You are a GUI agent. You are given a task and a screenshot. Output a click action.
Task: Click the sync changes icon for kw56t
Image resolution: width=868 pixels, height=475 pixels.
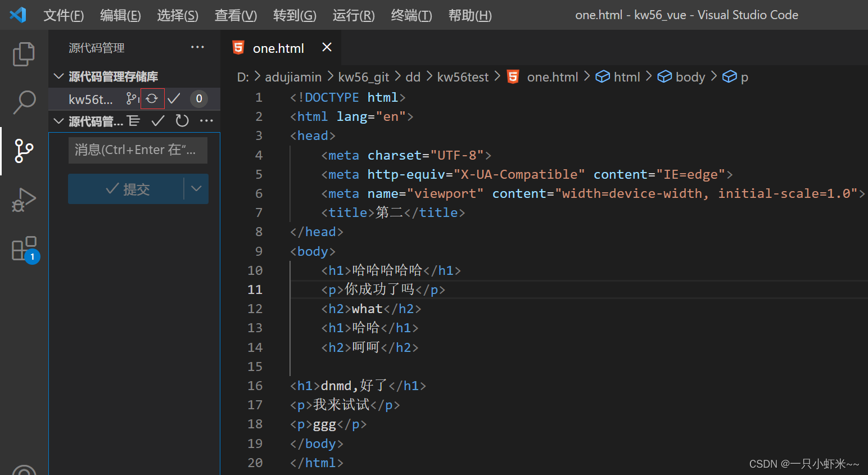coord(152,99)
